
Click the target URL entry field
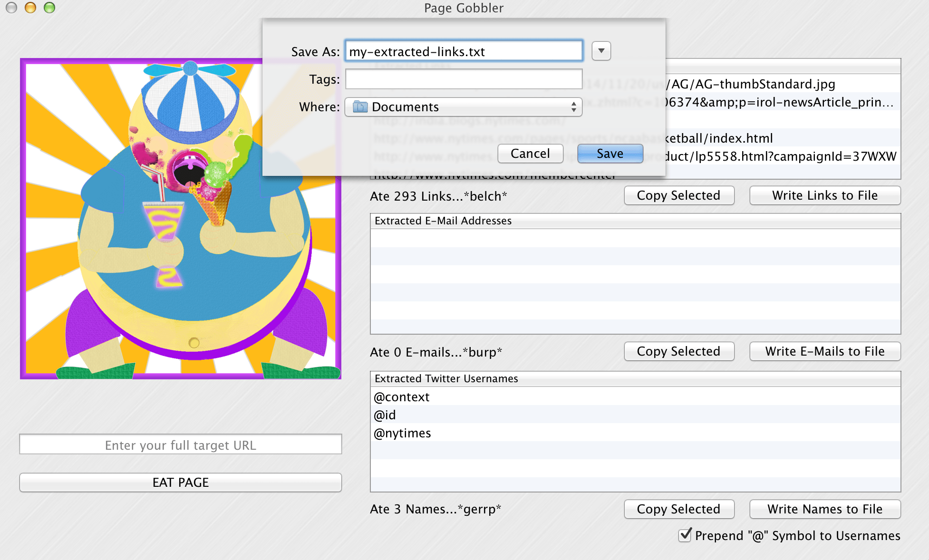(180, 445)
